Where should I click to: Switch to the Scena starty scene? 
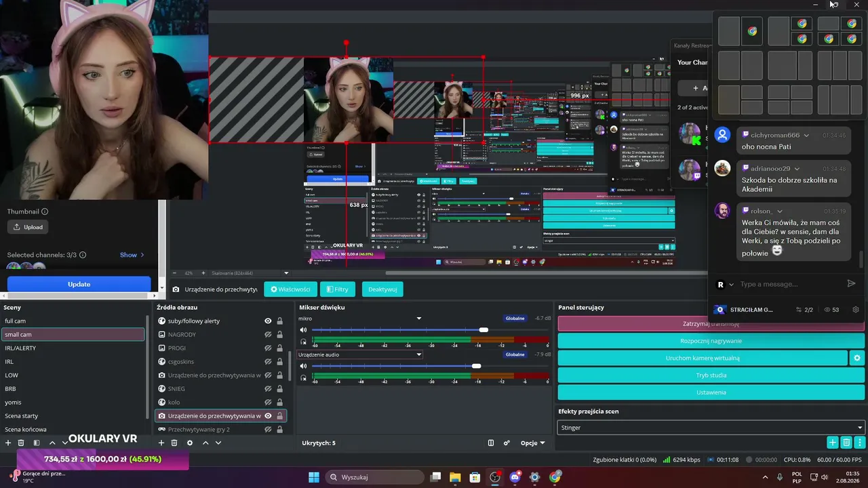73,415
